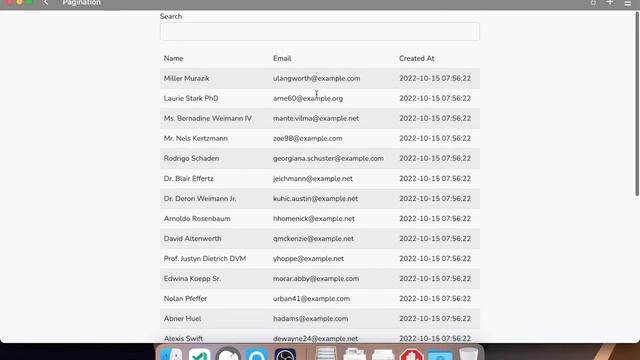Viewport: 640px width, 360px height.
Task: Click email zoe98@example.com
Action: (x=308, y=138)
